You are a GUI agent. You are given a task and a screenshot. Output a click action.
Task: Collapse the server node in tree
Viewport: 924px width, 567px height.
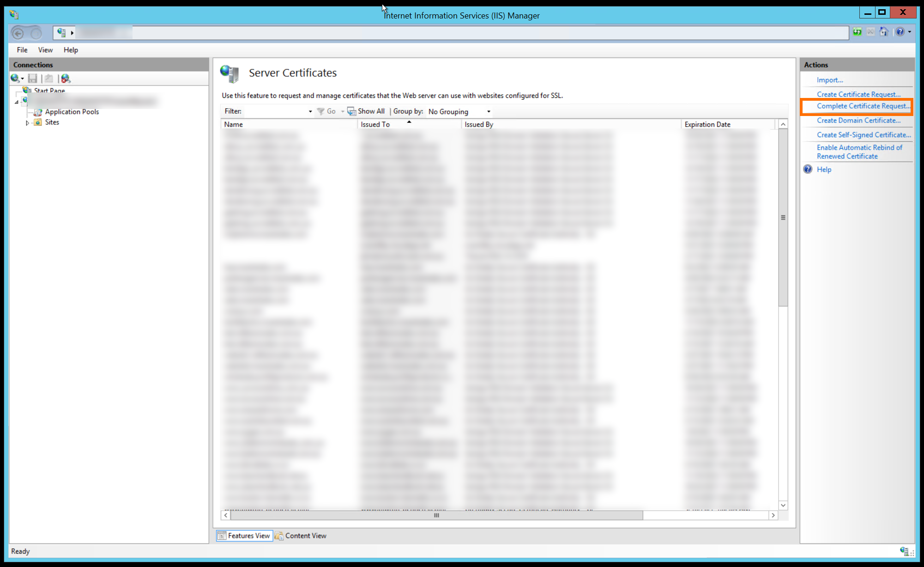(x=17, y=102)
